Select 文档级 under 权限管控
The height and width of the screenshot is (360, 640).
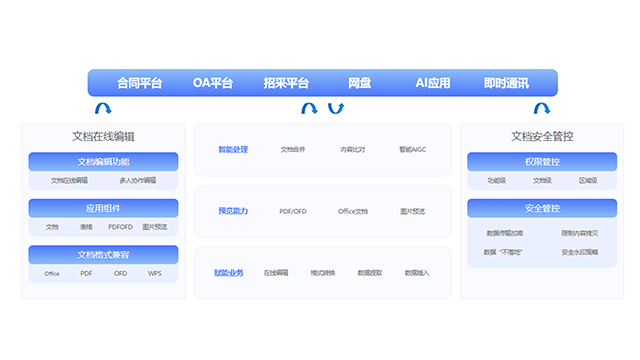click(542, 180)
